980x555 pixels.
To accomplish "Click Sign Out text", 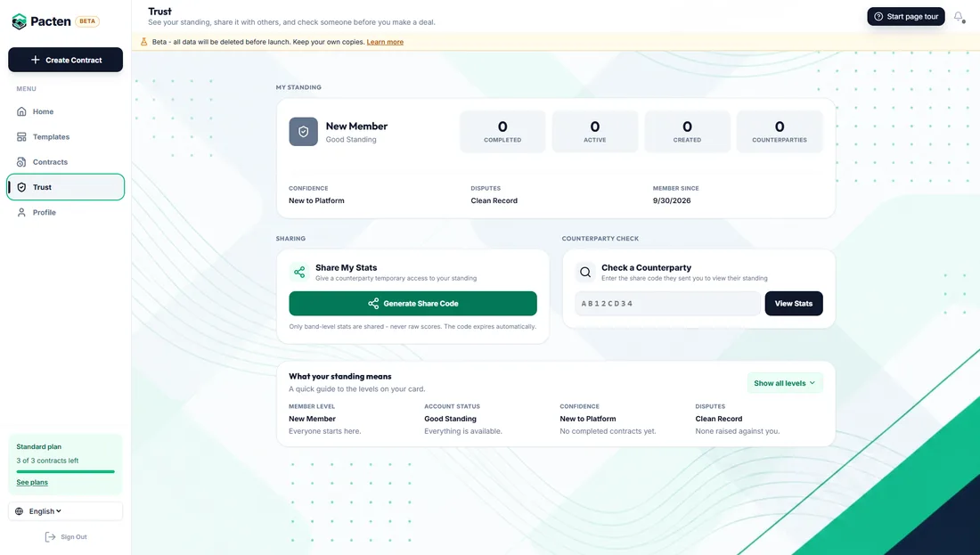I will coord(74,537).
